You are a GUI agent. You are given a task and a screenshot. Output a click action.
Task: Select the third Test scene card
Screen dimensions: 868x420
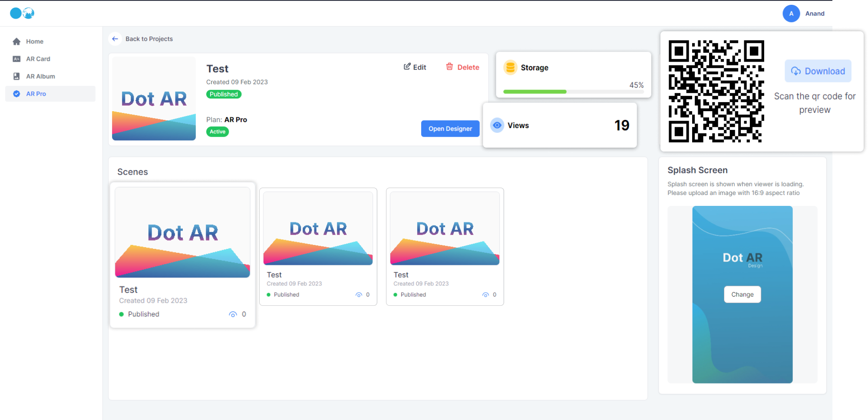[445, 246]
